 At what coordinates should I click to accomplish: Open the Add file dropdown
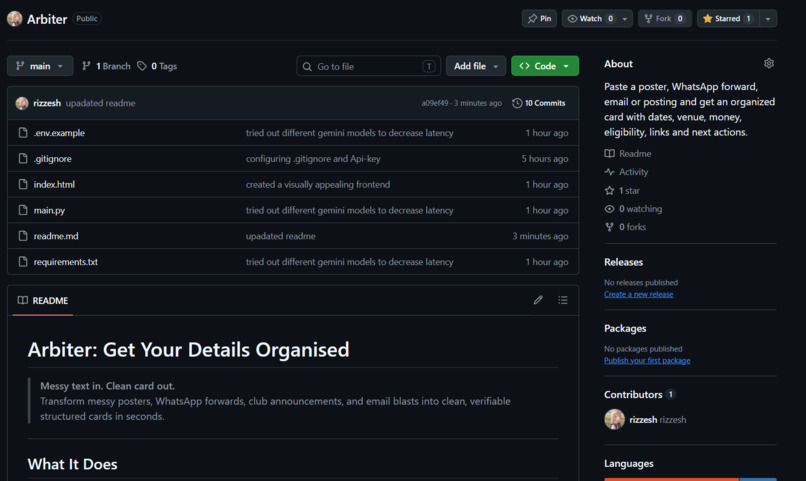point(476,66)
